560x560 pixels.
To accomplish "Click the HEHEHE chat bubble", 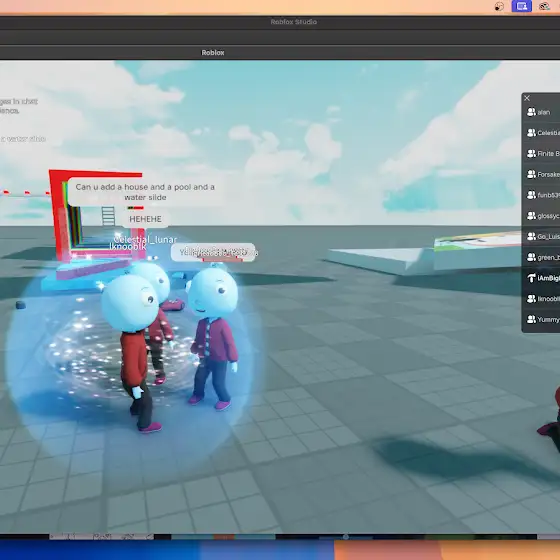I will click(145, 219).
